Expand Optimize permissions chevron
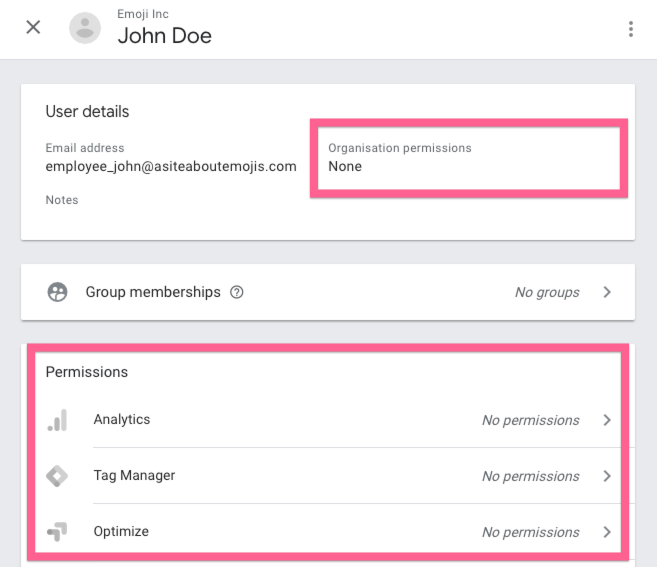 pyautogui.click(x=607, y=532)
